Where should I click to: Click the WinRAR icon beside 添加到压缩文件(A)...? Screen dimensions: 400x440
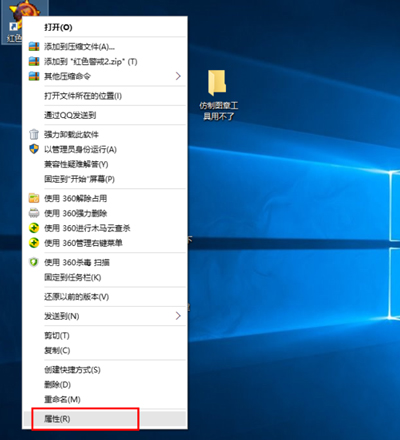point(34,46)
